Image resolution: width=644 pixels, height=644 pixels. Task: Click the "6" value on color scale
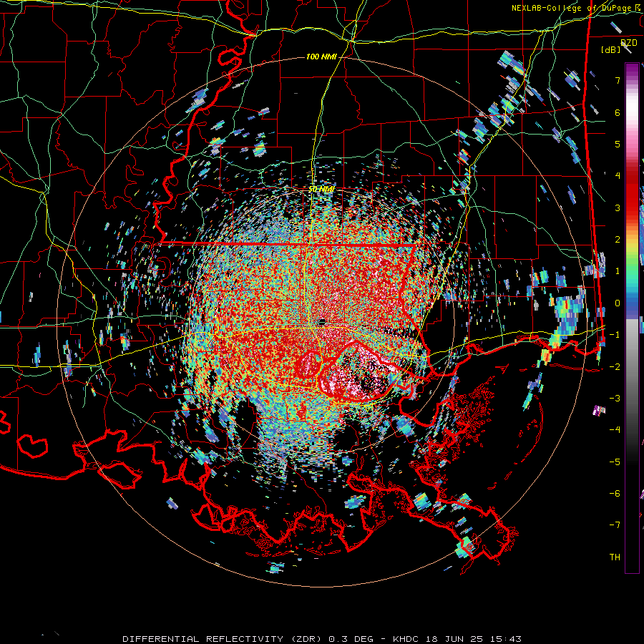click(x=618, y=112)
